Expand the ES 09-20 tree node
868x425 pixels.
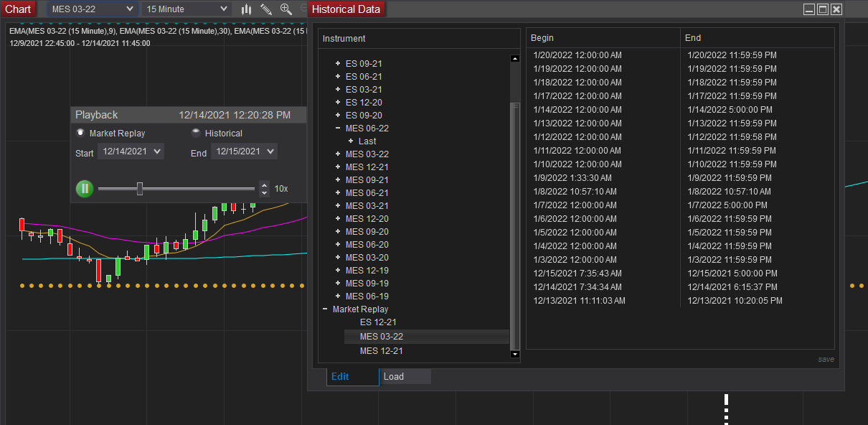[338, 116]
